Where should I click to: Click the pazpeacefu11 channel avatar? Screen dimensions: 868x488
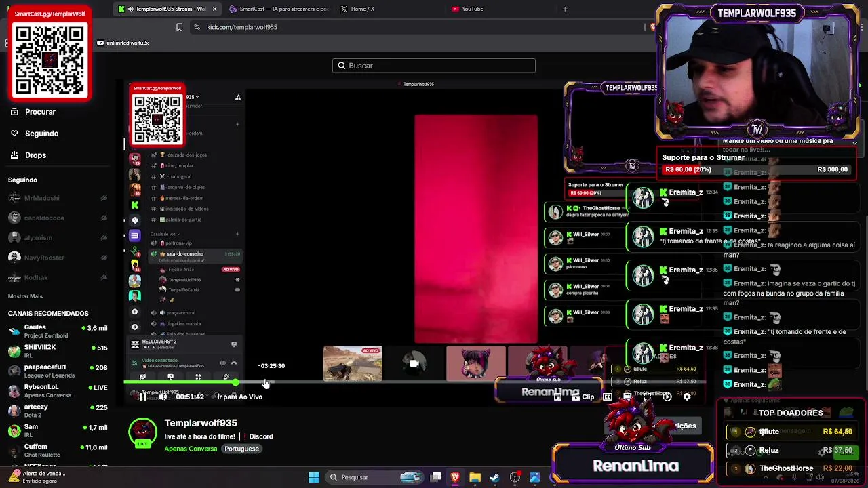pyautogui.click(x=14, y=370)
